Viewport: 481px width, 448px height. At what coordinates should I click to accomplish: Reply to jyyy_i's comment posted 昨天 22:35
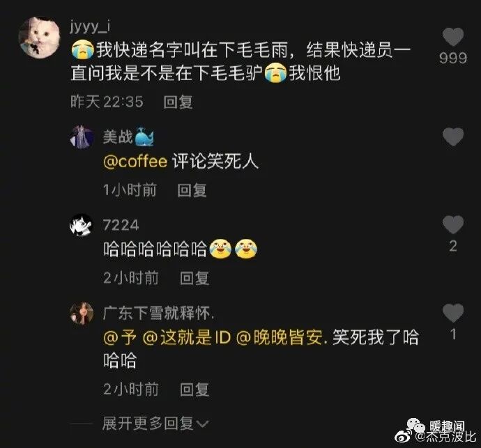(x=178, y=102)
